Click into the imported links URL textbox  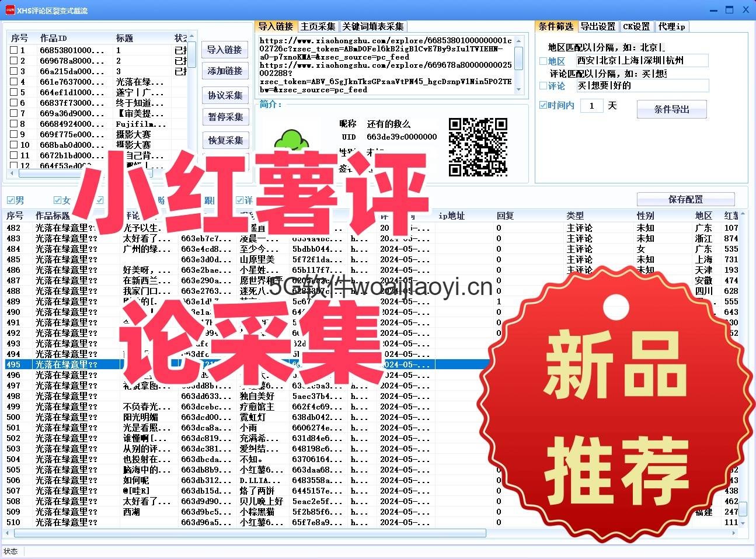[385, 65]
